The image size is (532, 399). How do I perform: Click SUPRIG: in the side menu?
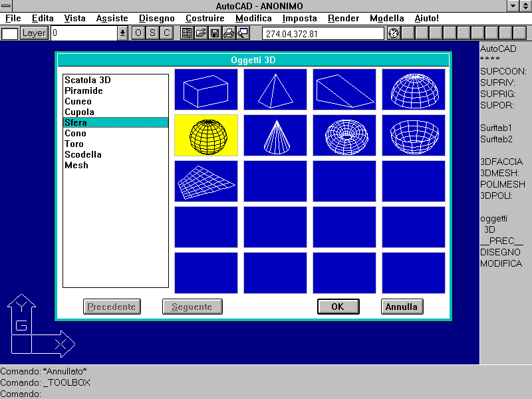pyautogui.click(x=497, y=94)
